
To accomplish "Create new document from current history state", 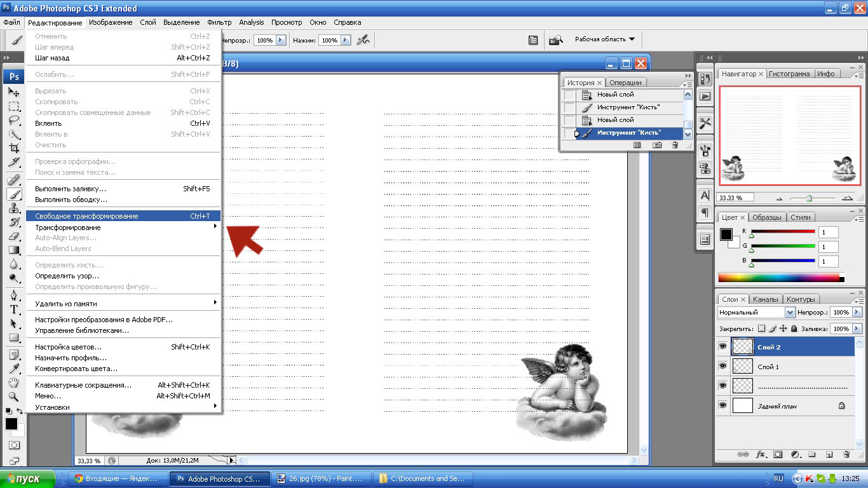I will [638, 146].
